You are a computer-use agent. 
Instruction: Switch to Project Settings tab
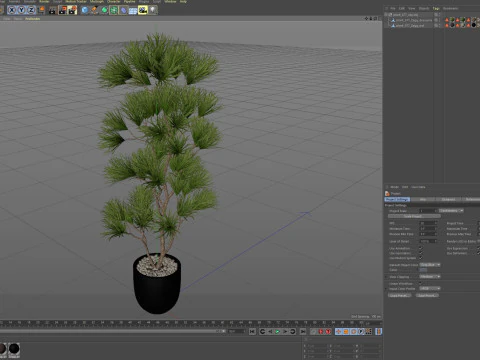[x=397, y=199]
